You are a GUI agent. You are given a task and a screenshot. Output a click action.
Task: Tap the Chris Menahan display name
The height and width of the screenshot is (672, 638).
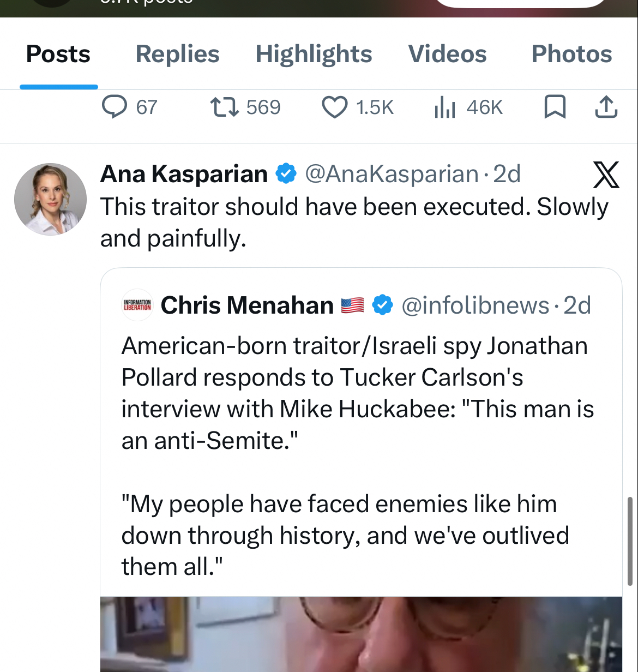(247, 305)
